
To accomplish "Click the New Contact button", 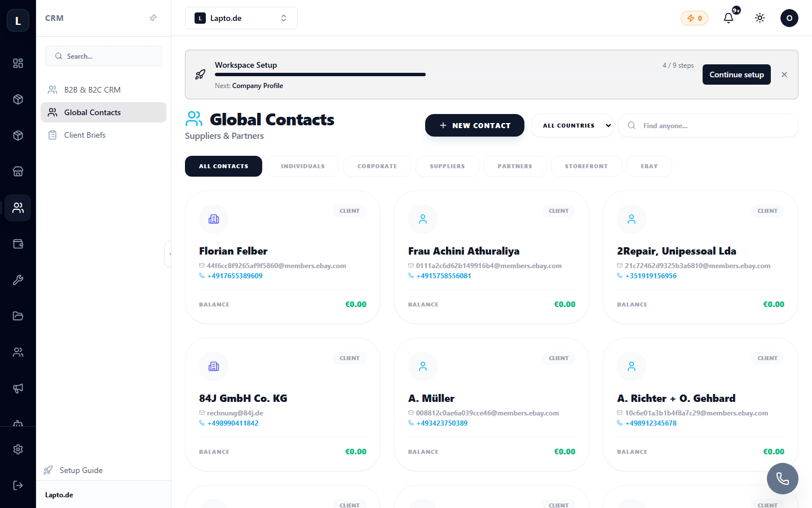I will [x=475, y=125].
